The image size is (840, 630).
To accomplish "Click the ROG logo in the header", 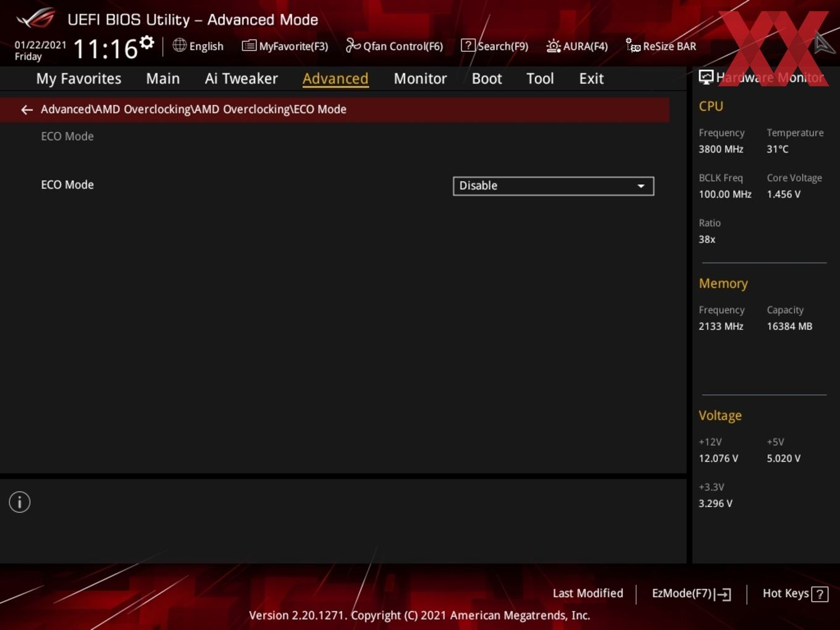I will click(x=36, y=19).
